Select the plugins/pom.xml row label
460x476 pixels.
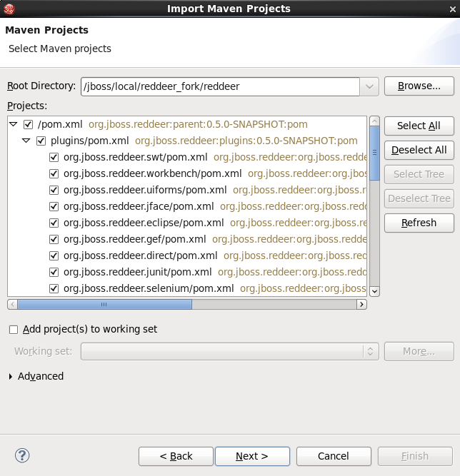coord(89,141)
